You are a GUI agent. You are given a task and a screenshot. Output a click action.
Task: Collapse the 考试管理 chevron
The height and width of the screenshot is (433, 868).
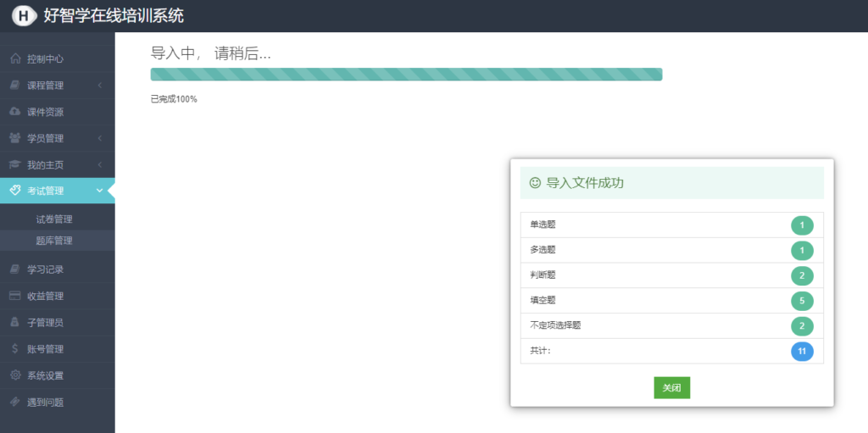[100, 191]
